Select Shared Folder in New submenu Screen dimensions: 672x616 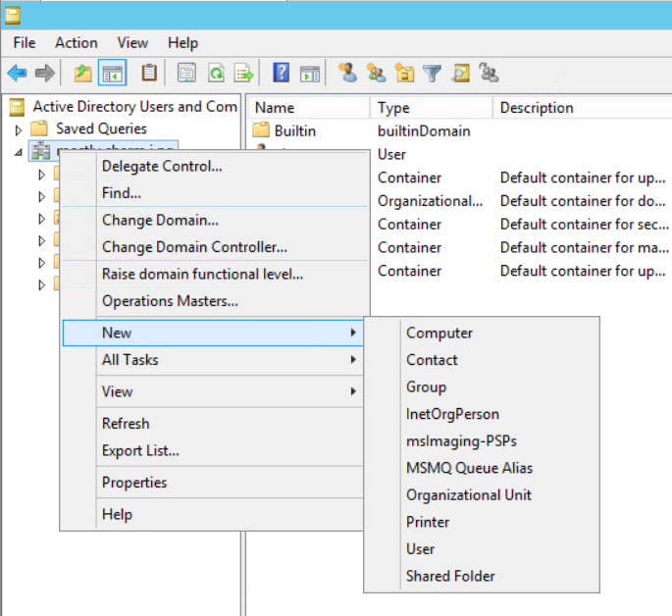[x=482, y=576]
